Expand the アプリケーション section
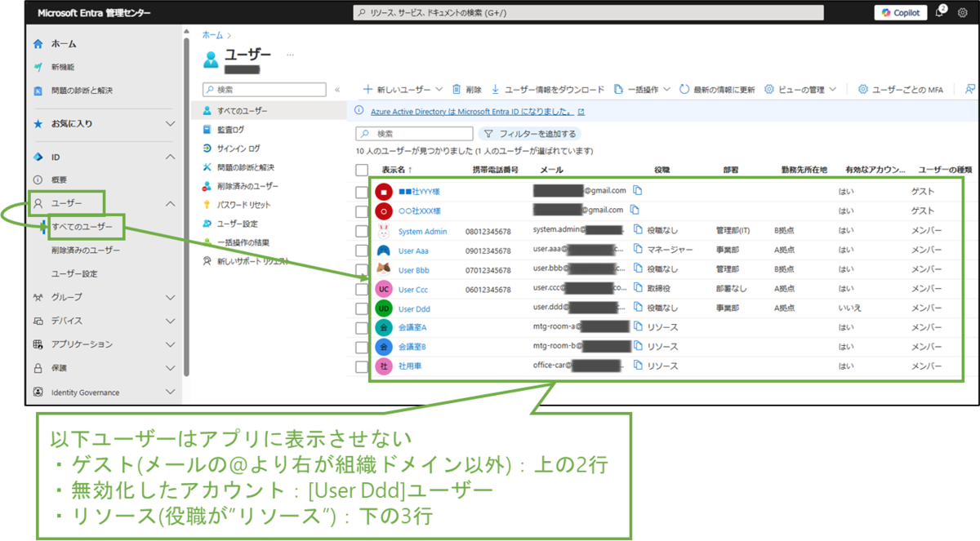 pyautogui.click(x=170, y=344)
